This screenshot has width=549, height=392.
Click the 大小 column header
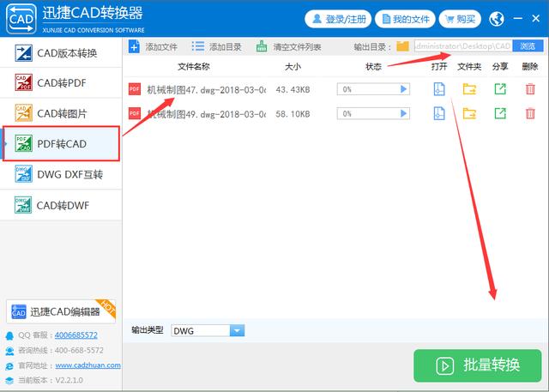tap(293, 67)
